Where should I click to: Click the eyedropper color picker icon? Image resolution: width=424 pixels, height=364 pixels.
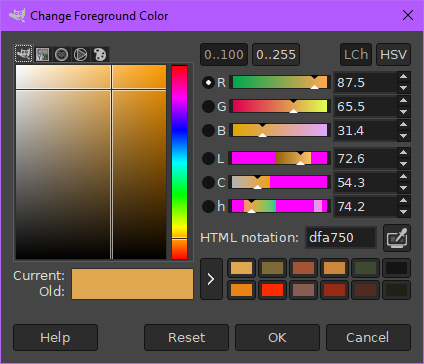click(397, 238)
